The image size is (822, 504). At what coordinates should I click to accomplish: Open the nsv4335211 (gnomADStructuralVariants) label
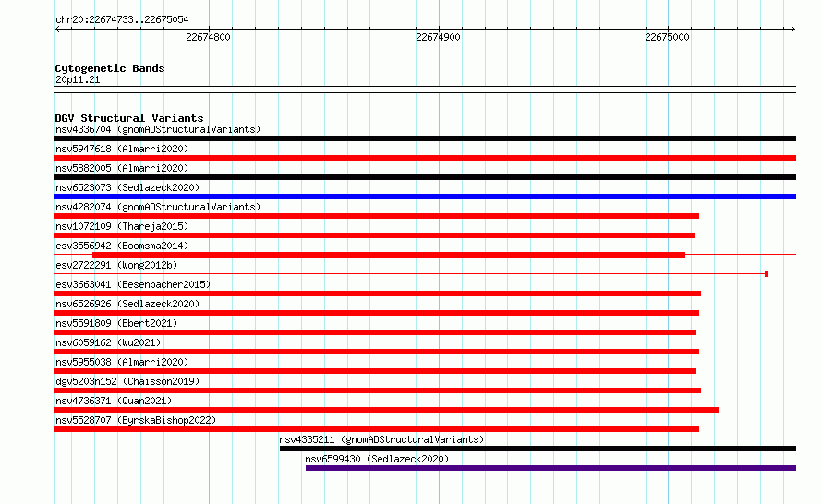[x=381, y=439]
